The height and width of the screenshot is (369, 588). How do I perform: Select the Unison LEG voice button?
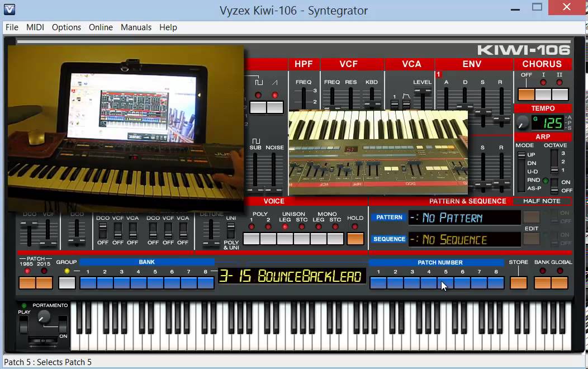[x=285, y=239]
